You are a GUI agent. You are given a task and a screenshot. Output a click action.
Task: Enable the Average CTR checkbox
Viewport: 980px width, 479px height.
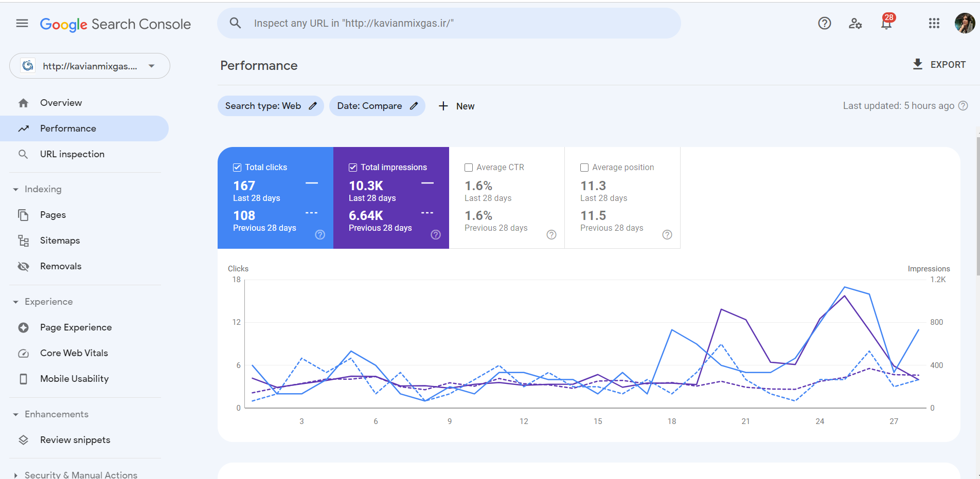click(468, 167)
